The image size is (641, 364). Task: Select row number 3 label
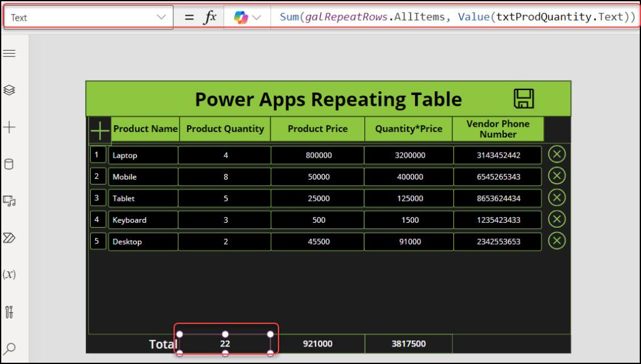(97, 198)
